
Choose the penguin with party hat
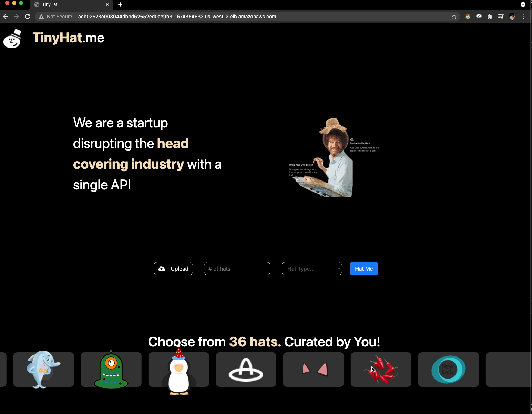(x=178, y=371)
